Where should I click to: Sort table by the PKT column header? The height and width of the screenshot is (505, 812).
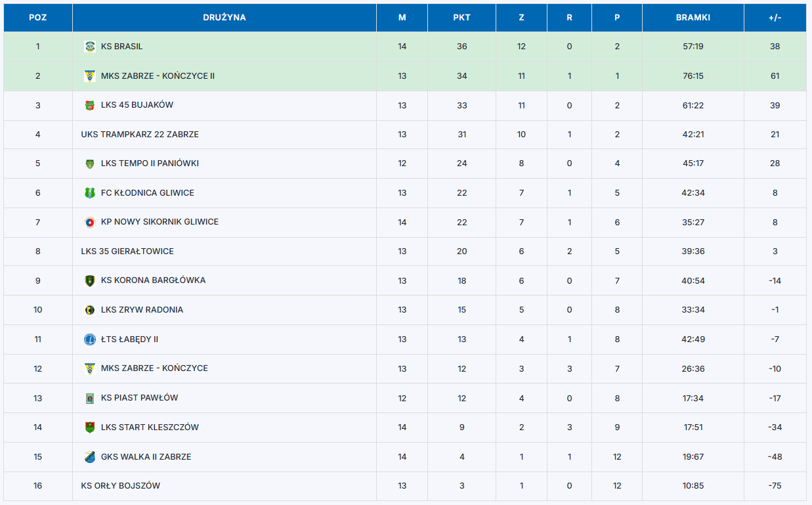461,18
